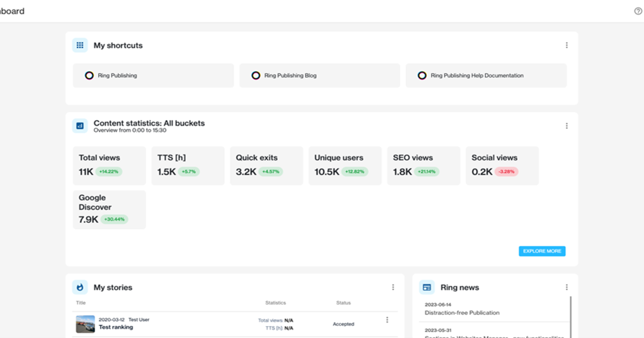Click the My stories panel icon
The height and width of the screenshot is (338, 644).
pos(79,287)
